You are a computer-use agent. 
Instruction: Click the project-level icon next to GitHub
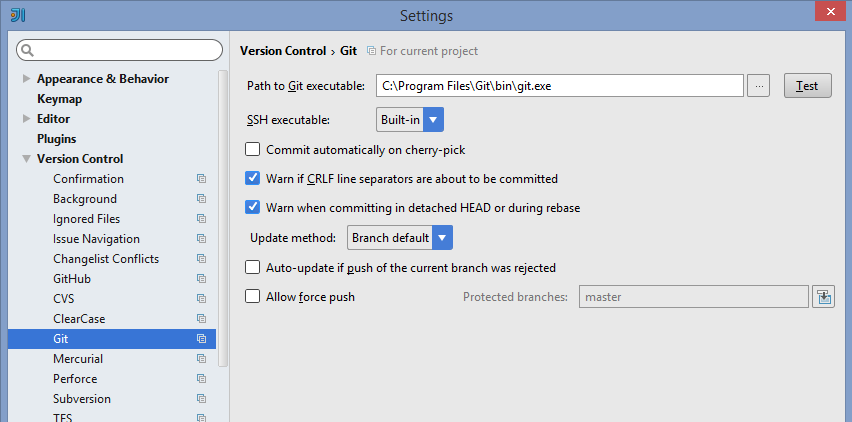click(202, 279)
